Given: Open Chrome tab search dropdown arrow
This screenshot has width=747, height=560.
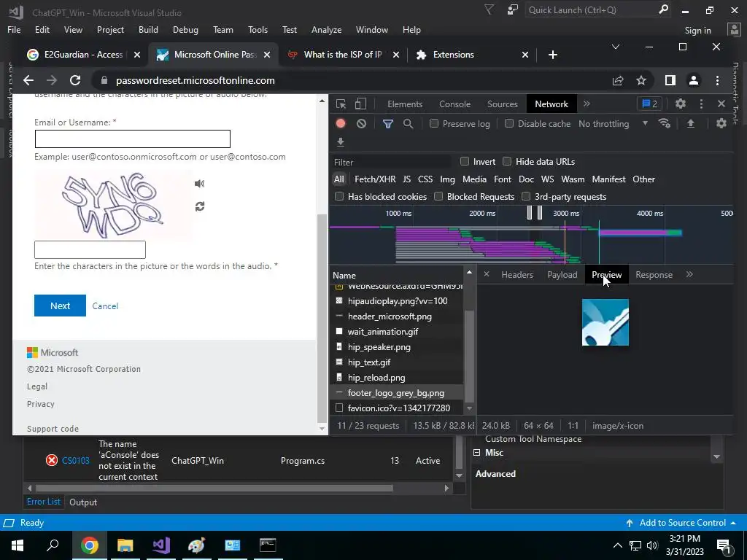Looking at the screenshot, I should [x=616, y=47].
